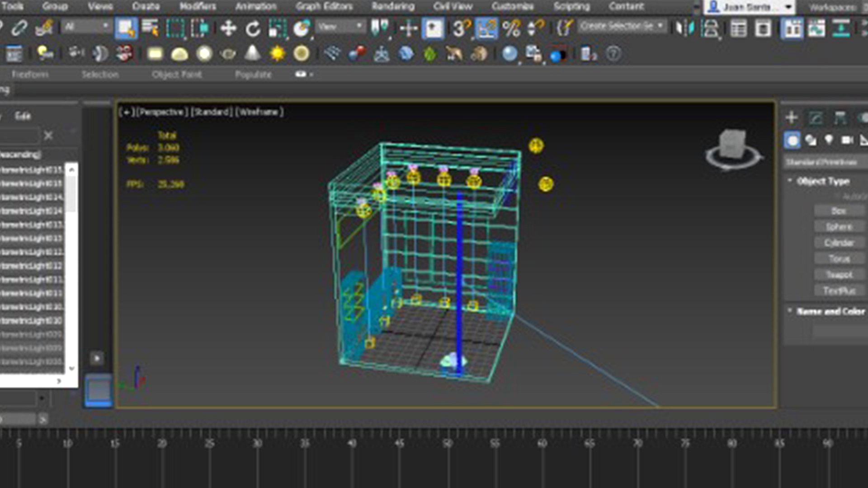Open the Animation menu
The height and width of the screenshot is (488, 868).
click(256, 6)
